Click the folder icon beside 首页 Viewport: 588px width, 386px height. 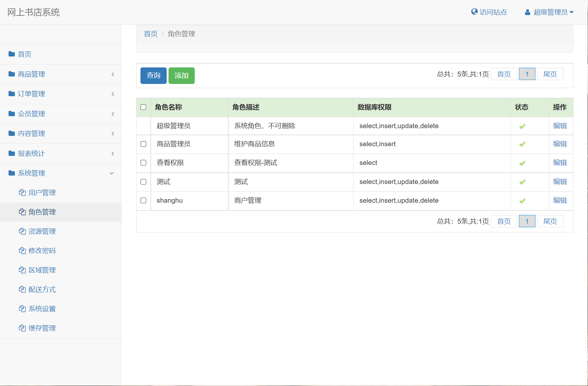[x=11, y=54]
